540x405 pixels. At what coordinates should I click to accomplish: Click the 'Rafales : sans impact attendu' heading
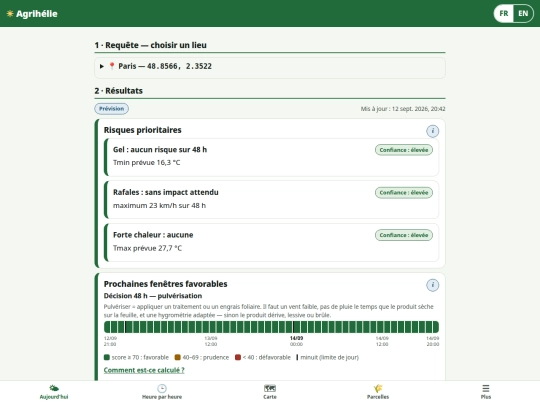(166, 192)
